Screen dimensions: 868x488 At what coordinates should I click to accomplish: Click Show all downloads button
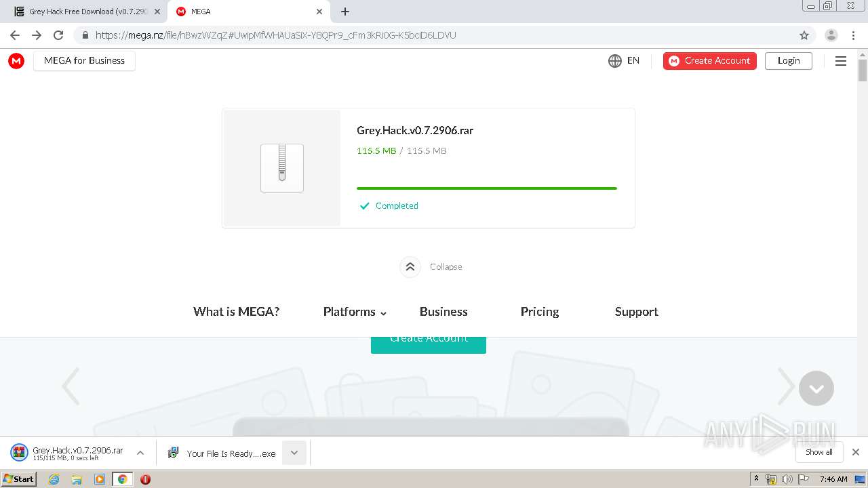pyautogui.click(x=819, y=452)
